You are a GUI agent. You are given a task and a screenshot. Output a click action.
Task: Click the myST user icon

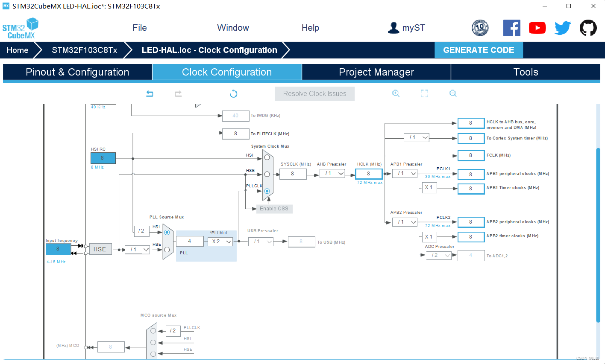point(393,28)
